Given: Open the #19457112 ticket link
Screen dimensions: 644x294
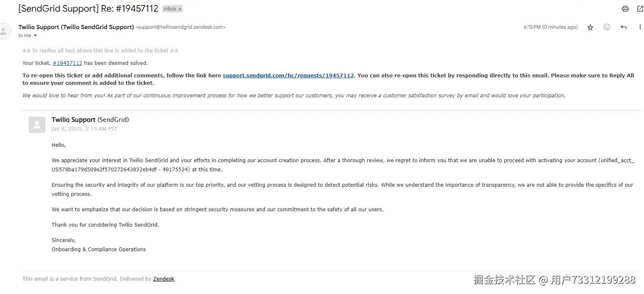Looking at the screenshot, I should pyautogui.click(x=67, y=63).
